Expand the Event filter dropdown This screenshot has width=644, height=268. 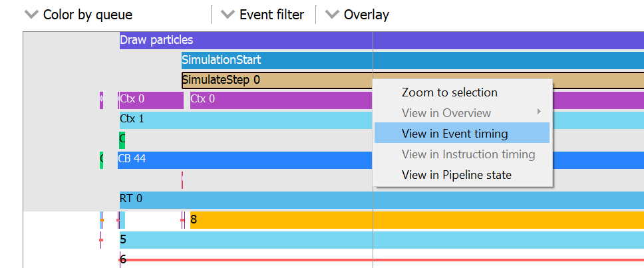click(263, 15)
